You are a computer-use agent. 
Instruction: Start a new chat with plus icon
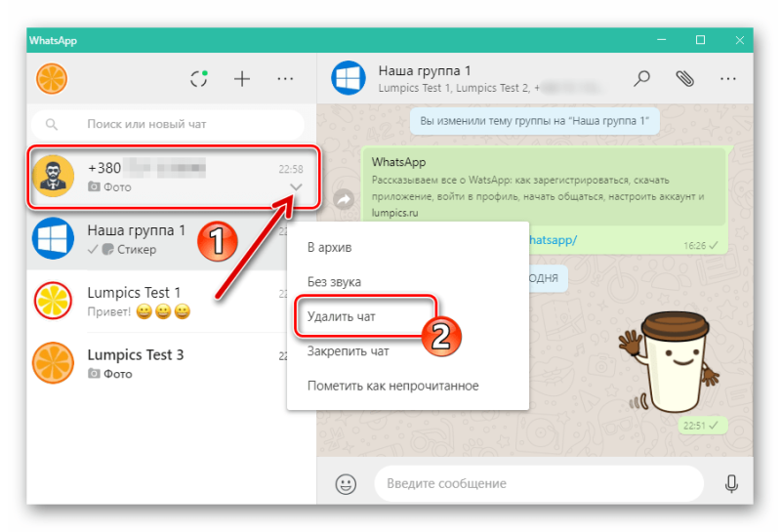[x=242, y=79]
